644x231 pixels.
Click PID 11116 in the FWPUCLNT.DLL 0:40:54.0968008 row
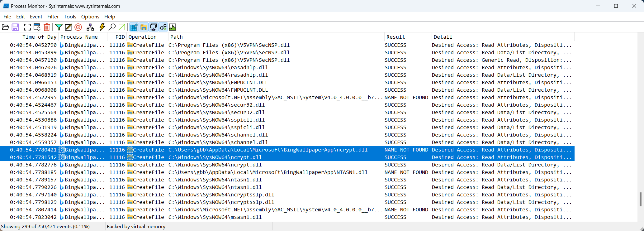[117, 90]
